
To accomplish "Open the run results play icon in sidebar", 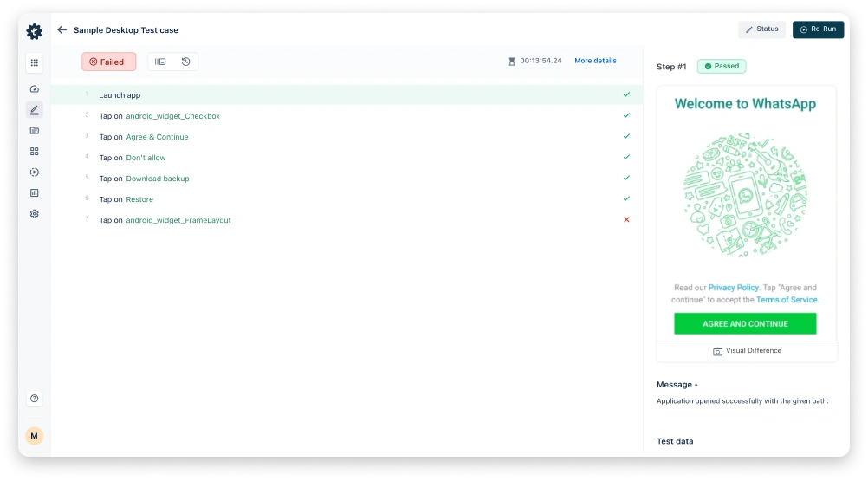I will [x=35, y=172].
